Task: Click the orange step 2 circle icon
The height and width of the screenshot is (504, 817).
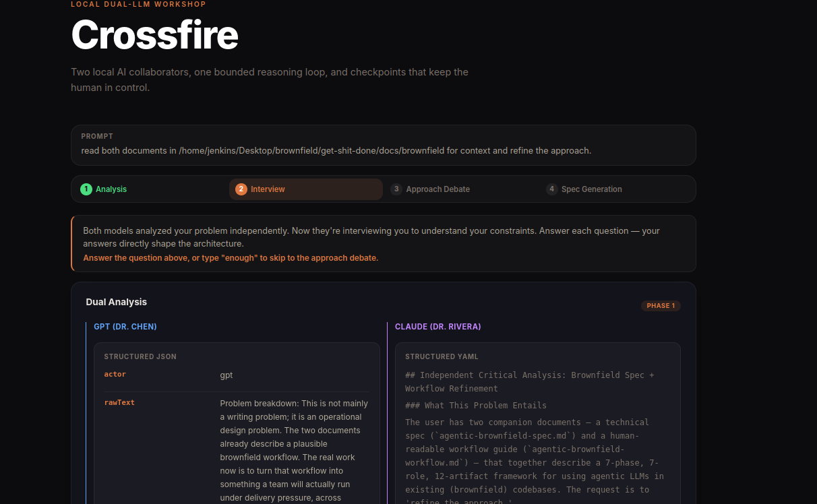Action: point(241,189)
